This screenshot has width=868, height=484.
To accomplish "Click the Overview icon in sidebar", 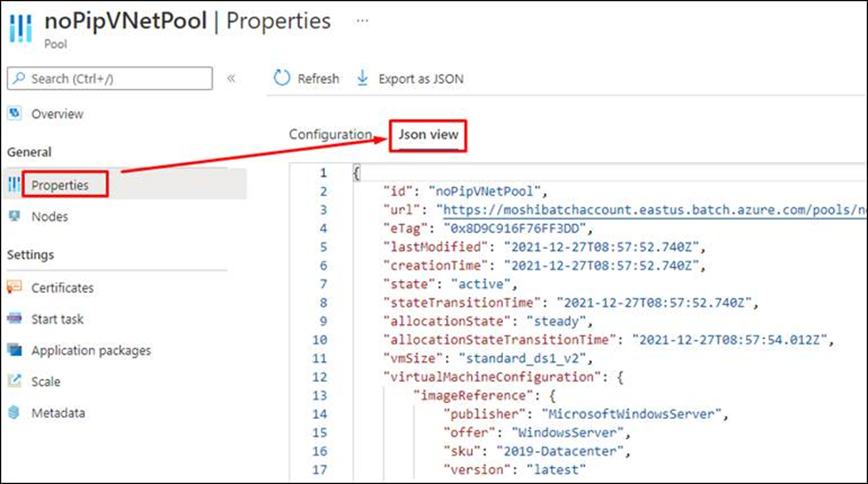I will click(14, 113).
